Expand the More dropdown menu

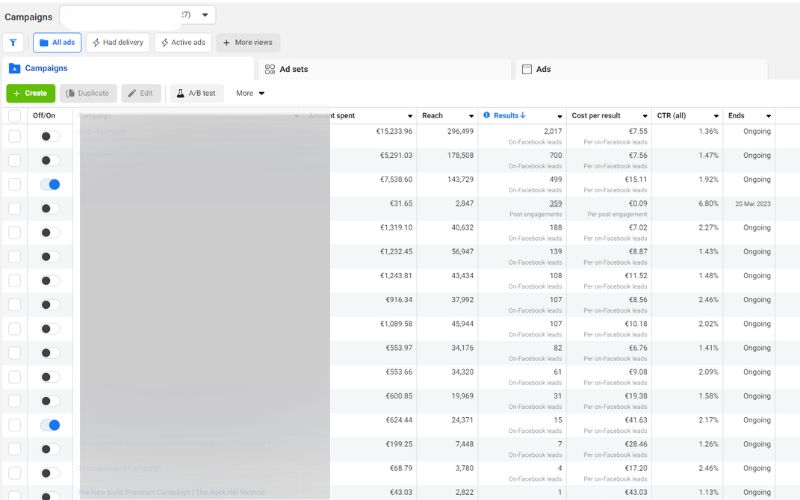click(x=250, y=93)
